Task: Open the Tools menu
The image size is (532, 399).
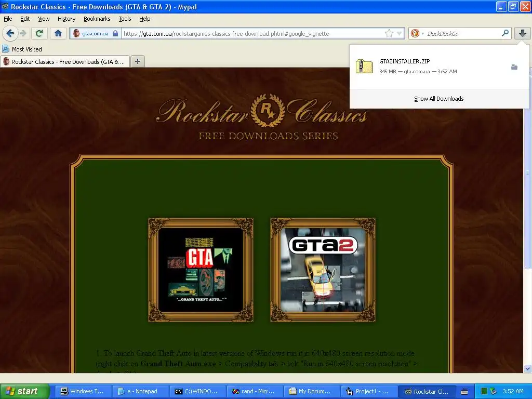Action: 125,19
